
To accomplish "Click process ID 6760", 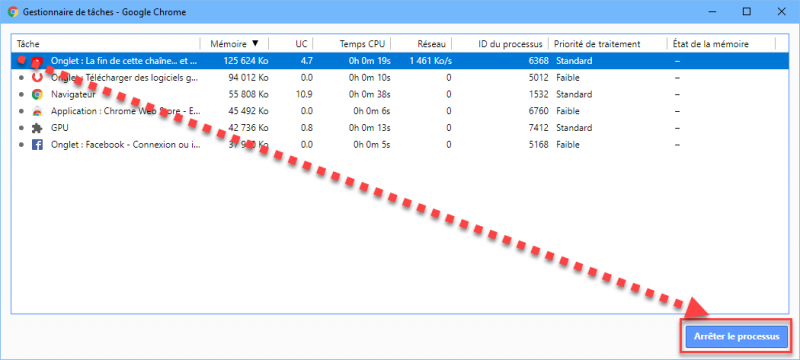I will click(539, 111).
